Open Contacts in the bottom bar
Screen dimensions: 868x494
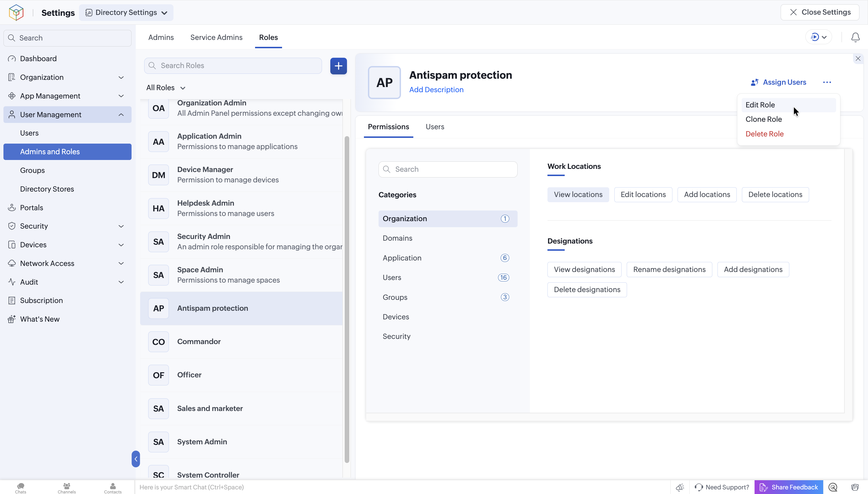113,488
